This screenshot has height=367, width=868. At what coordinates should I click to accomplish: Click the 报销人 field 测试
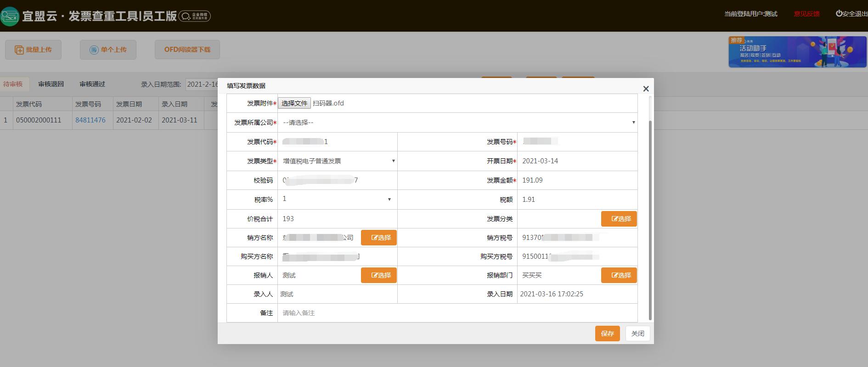click(319, 275)
